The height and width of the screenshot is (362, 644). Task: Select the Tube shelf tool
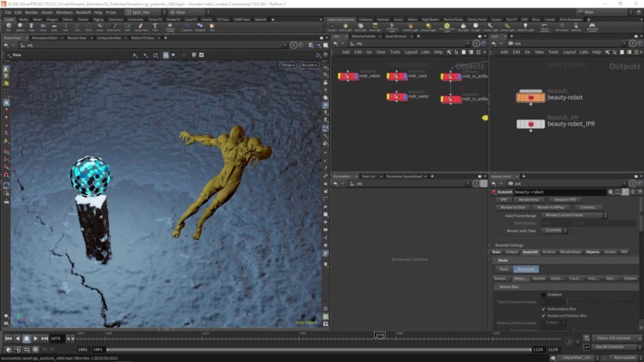tap(32, 27)
